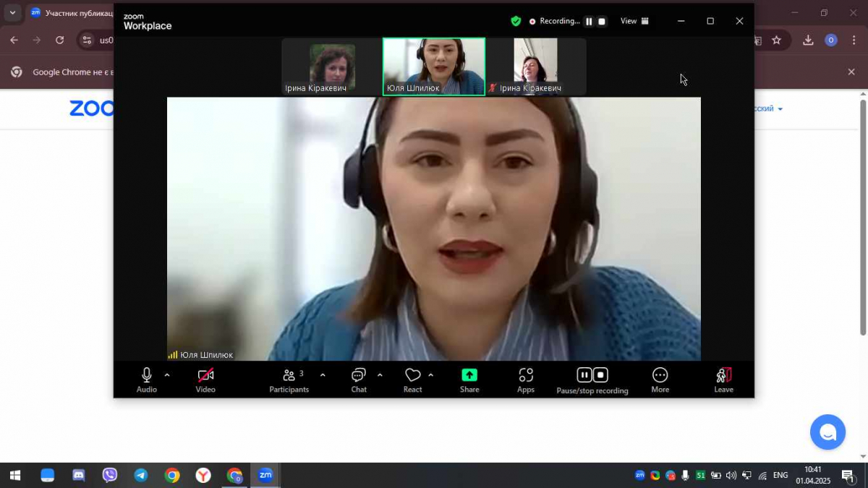
Task: Chrome: open the tab search dropdown
Action: click(12, 12)
